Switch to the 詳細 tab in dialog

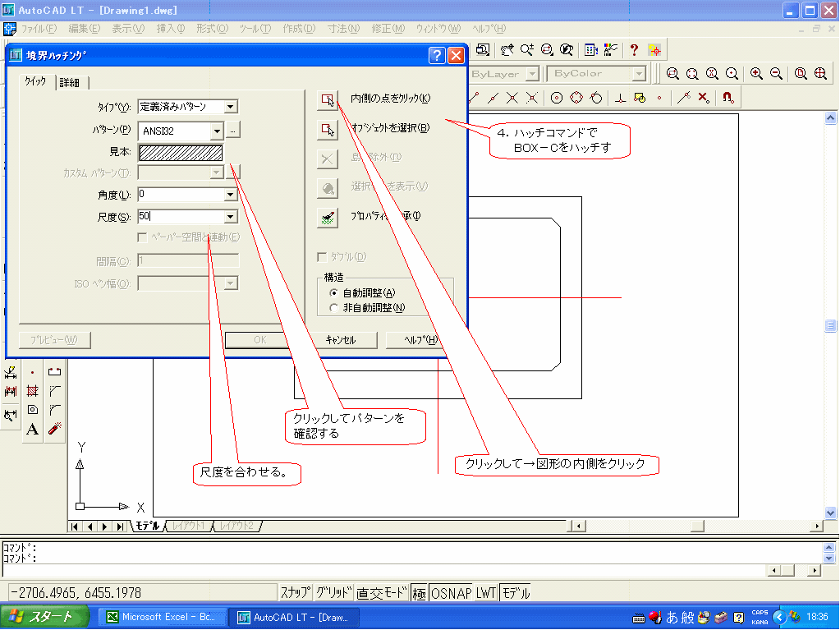coord(70,82)
